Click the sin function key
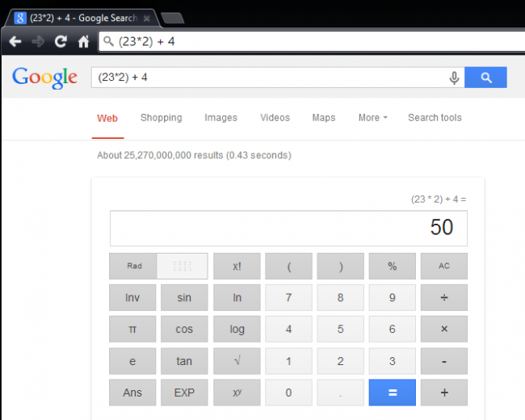Image resolution: width=525 pixels, height=420 pixels. 184,297
